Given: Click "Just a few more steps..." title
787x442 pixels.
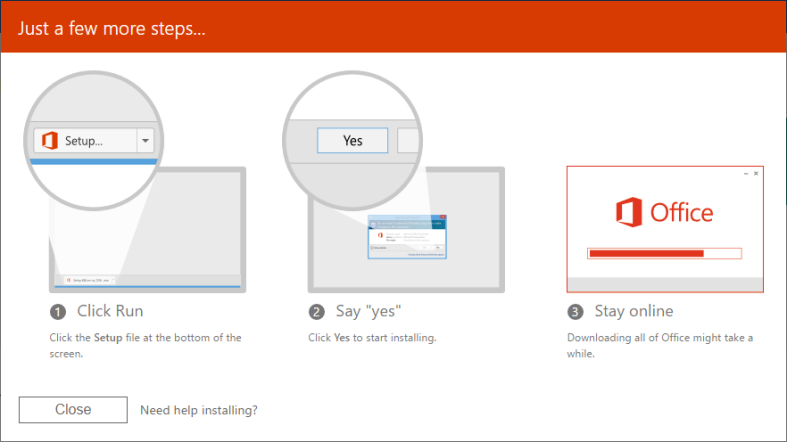Looking at the screenshot, I should pos(111,29).
